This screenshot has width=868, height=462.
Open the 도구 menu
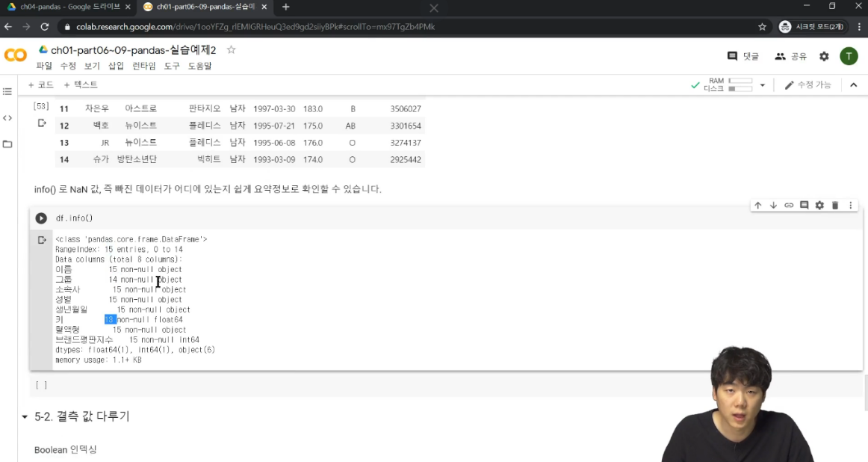pos(172,66)
